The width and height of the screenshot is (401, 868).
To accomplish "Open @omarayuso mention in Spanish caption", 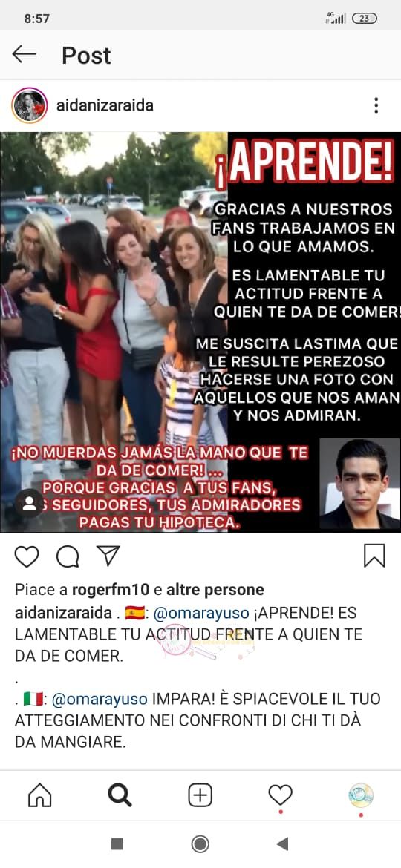I will 200,614.
